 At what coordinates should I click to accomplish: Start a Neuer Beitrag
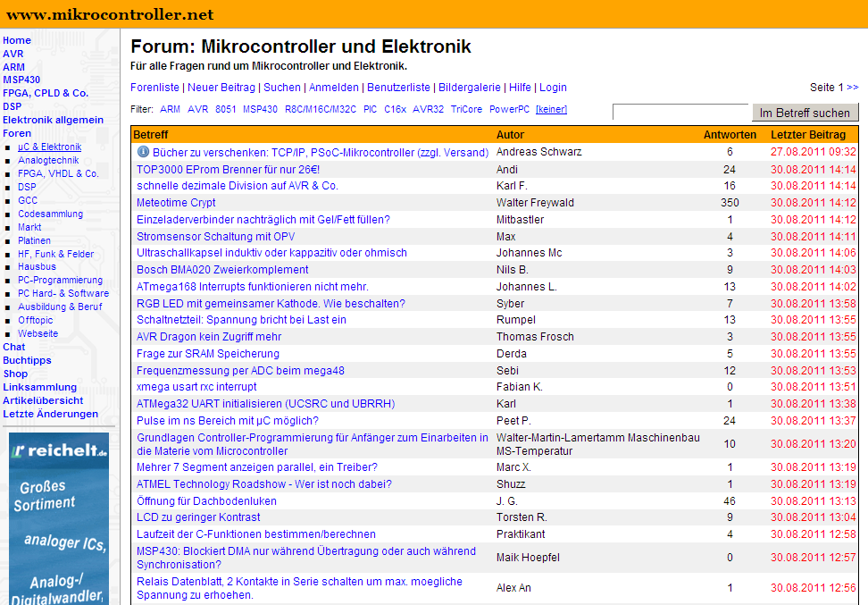221,87
